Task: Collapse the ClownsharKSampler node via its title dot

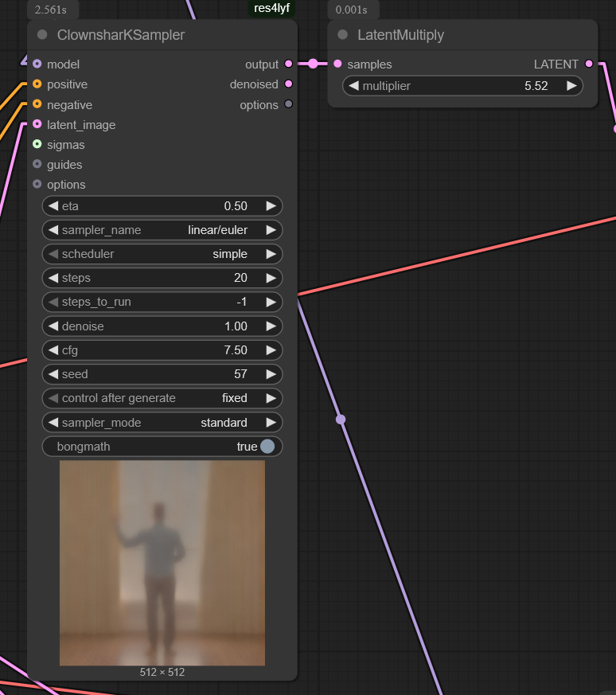Action: 42,35
